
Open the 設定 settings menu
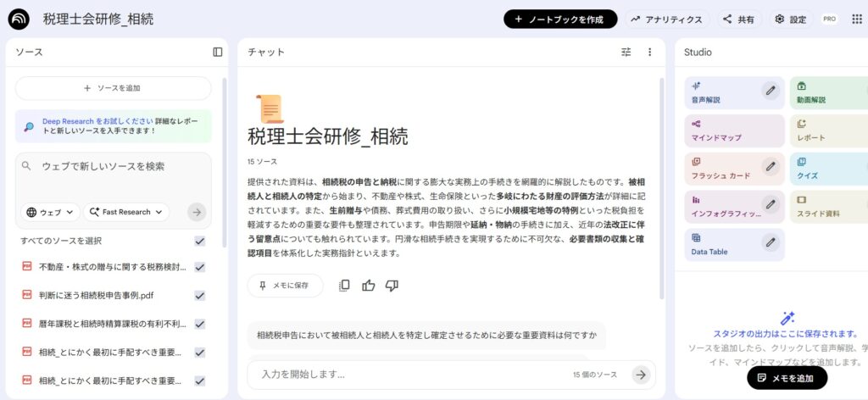[791, 19]
